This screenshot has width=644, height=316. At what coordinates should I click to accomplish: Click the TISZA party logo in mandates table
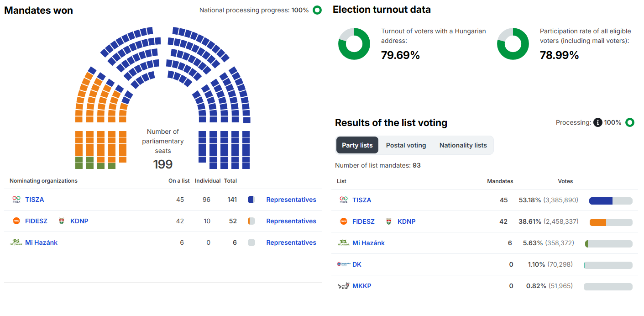click(16, 200)
